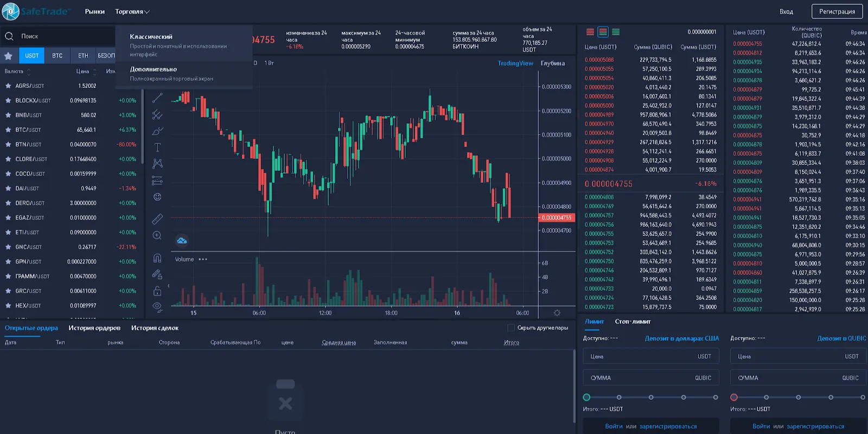Click the SafeTrade logo
This screenshot has width=868, height=434.
36,11
